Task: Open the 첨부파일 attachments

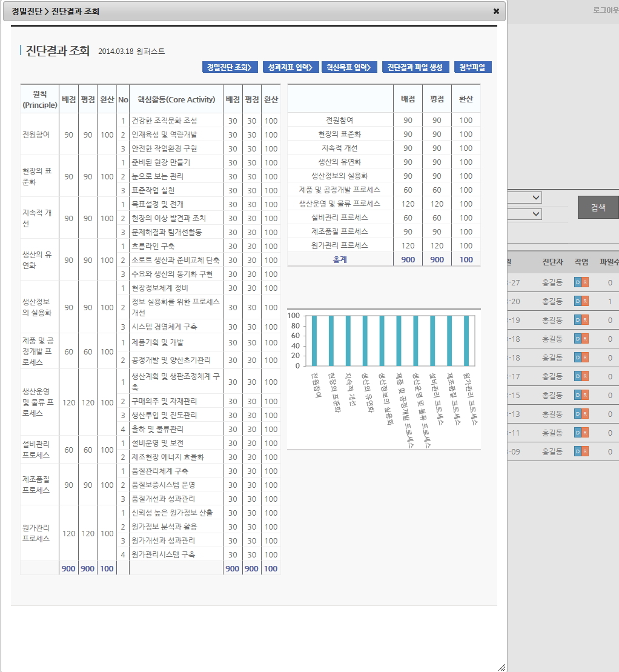Action: click(x=475, y=67)
